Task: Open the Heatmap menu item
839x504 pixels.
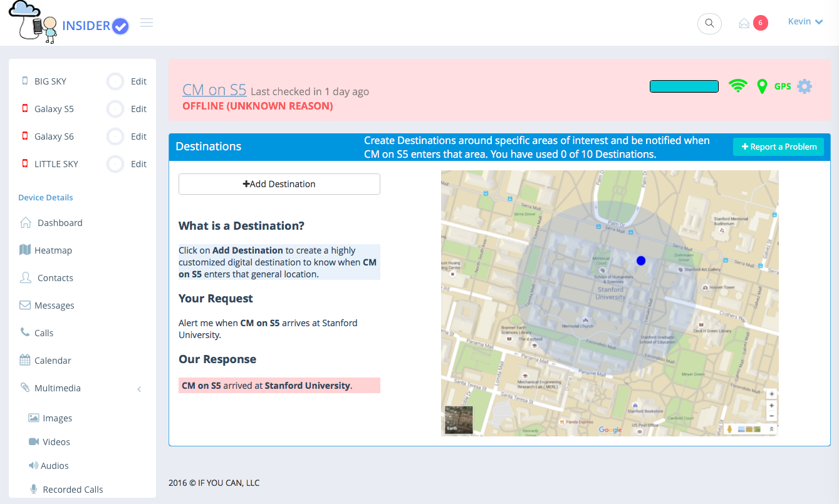Action: pos(53,250)
